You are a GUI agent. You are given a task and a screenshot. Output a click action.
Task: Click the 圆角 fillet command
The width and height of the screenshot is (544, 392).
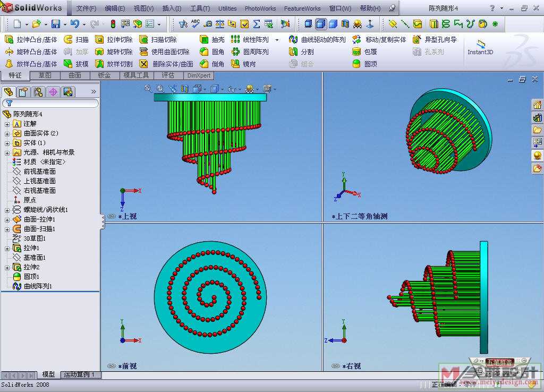(x=212, y=52)
